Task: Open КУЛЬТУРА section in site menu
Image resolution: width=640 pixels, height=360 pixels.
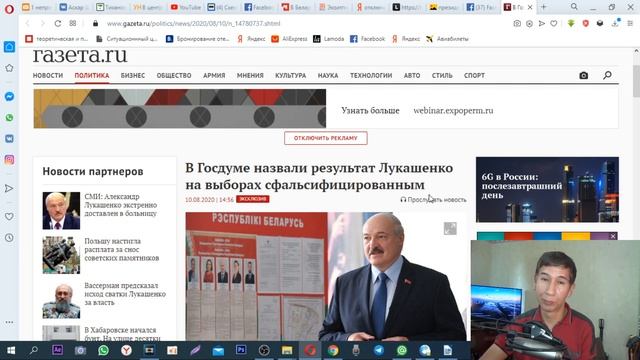Action: 291,76
